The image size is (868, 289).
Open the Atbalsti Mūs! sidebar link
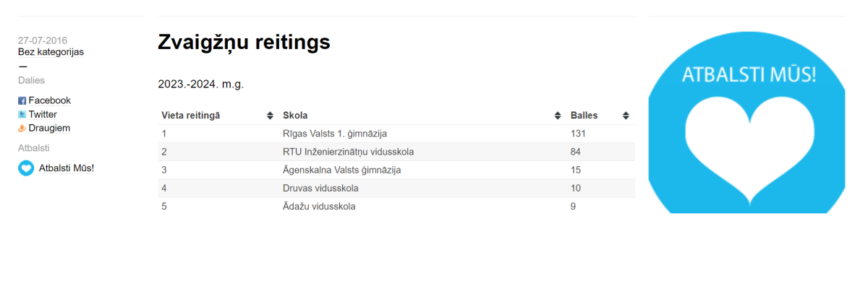[67, 168]
